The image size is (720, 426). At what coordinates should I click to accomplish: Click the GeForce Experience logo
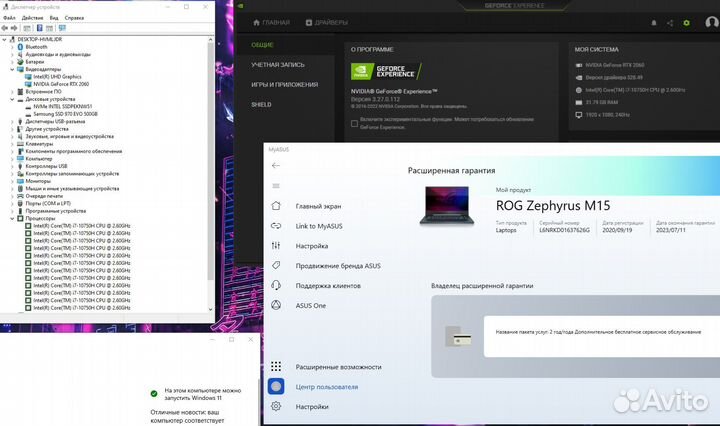pyautogui.click(x=386, y=72)
